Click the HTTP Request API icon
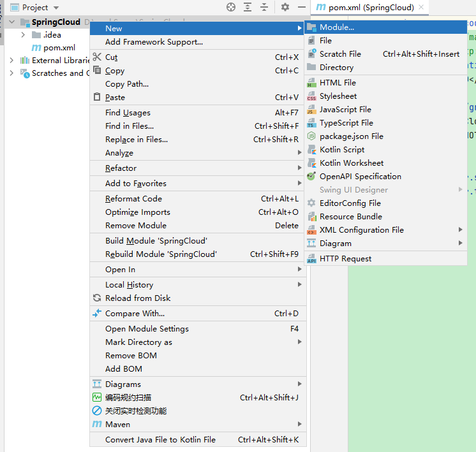The height and width of the screenshot is (452, 476). [x=311, y=258]
